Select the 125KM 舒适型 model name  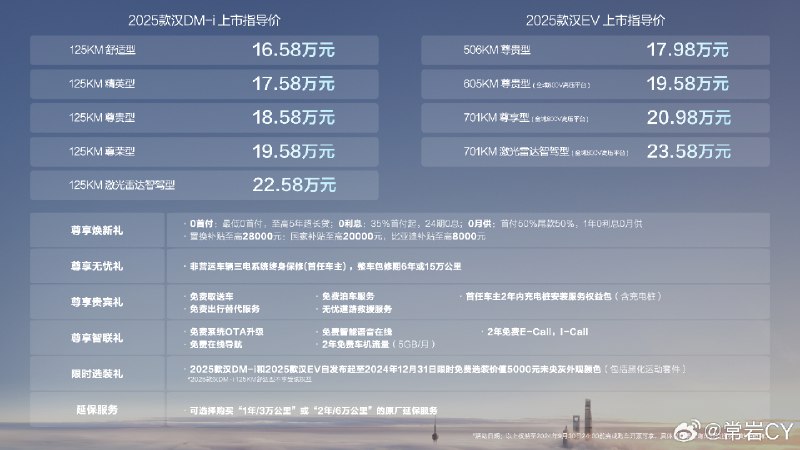[102, 50]
